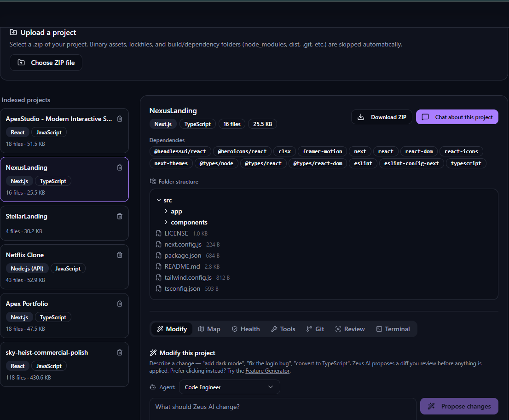Delete the ApexStudio project via trash icon
Screen dimensions: 509x420
pos(120,119)
